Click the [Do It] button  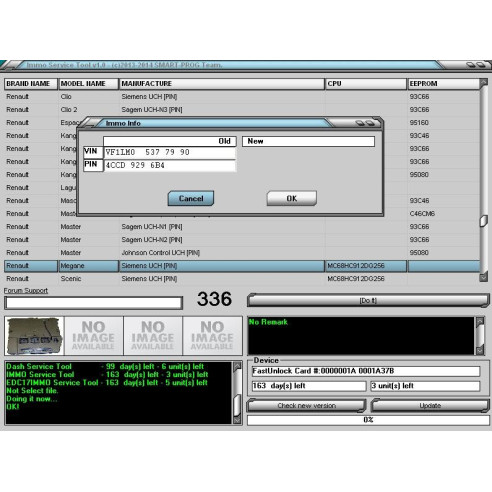pyautogui.click(x=368, y=300)
